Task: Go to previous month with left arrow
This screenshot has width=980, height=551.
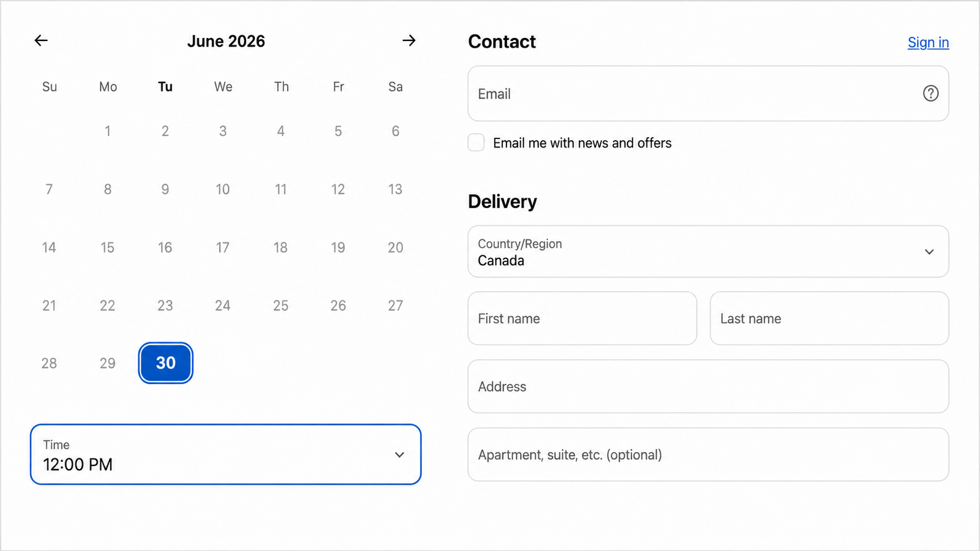Action: 41,40
